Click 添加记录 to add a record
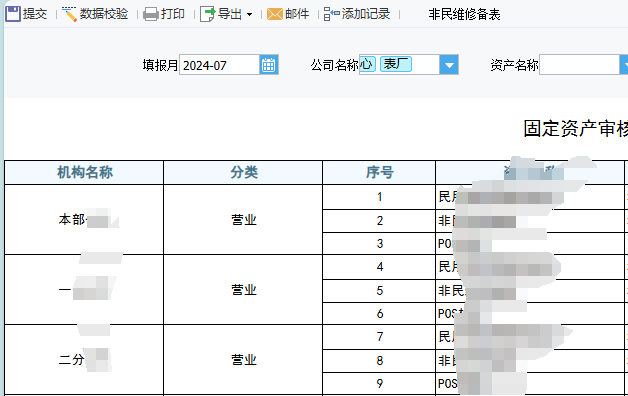 (x=366, y=14)
